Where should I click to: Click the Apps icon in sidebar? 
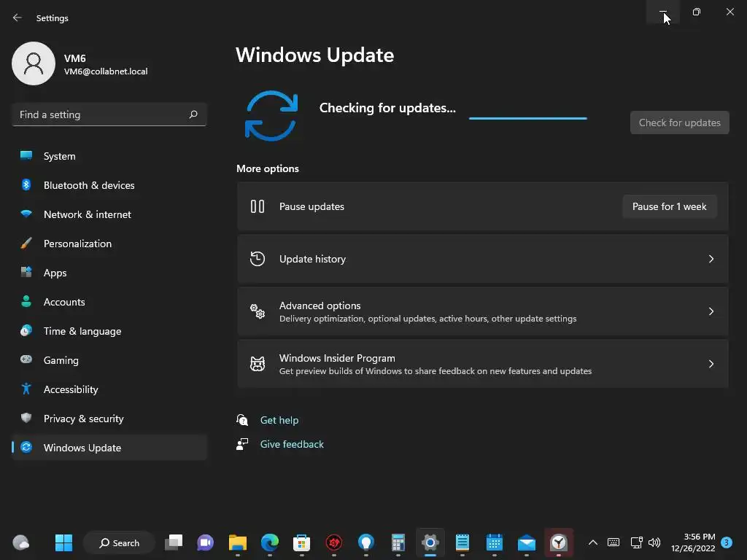coord(26,273)
